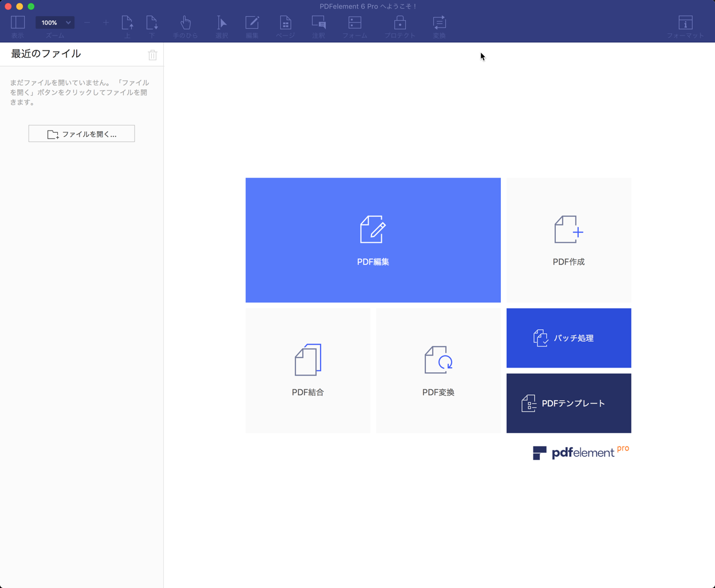Open the フォーマット format panel icon
715x588 pixels.
point(685,23)
